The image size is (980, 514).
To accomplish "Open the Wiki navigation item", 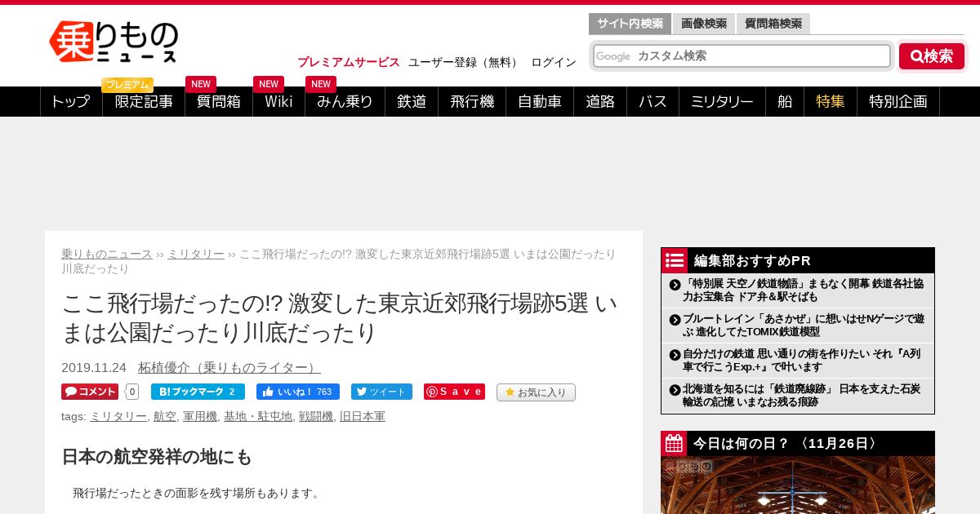I will point(278,102).
